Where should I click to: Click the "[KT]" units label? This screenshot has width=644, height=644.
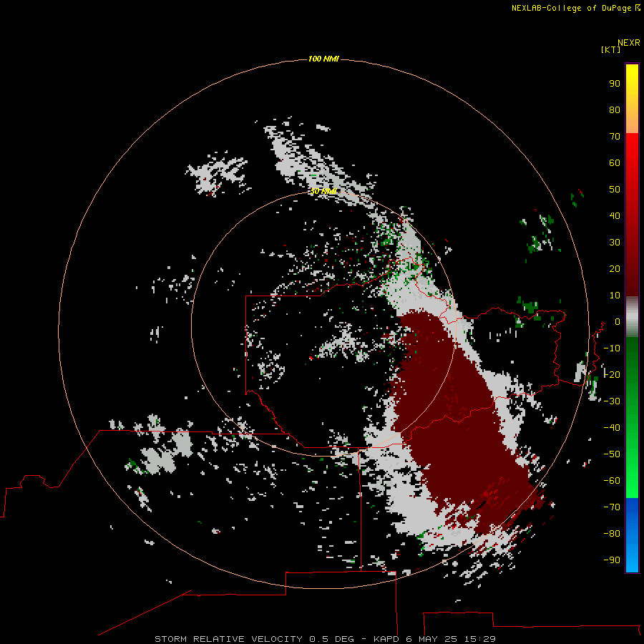pyautogui.click(x=610, y=49)
